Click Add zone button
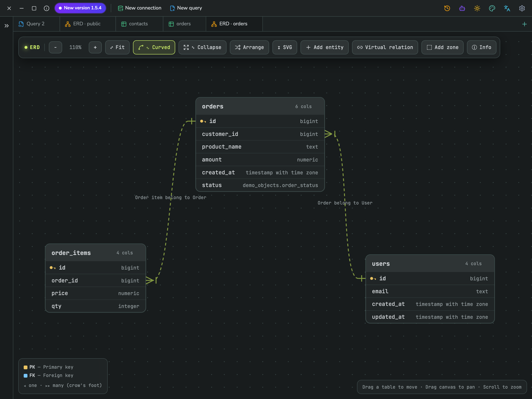 (442, 47)
